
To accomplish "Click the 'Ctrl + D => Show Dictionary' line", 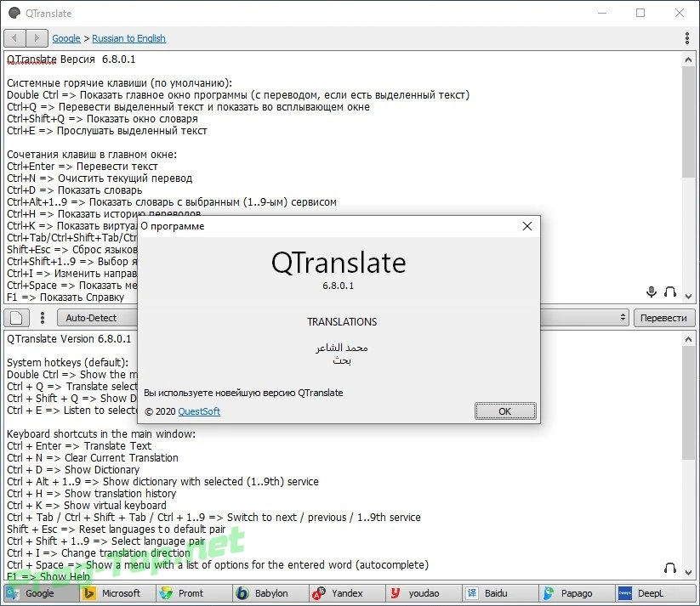I will click(x=73, y=469).
